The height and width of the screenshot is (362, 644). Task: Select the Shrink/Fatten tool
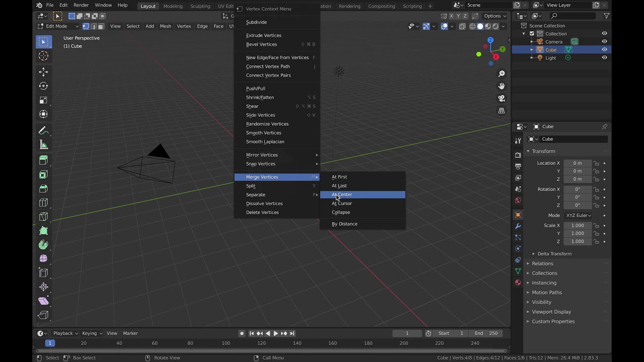coord(43,287)
